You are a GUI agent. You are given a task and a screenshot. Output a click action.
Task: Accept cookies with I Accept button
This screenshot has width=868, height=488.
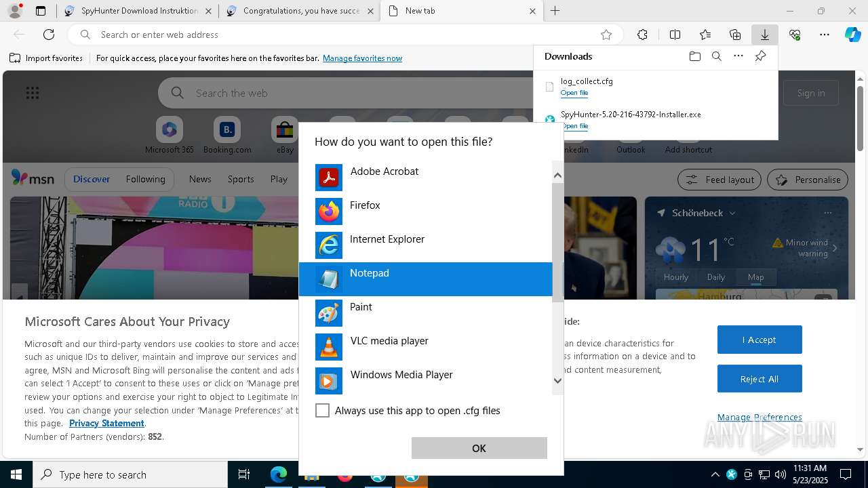click(759, 340)
